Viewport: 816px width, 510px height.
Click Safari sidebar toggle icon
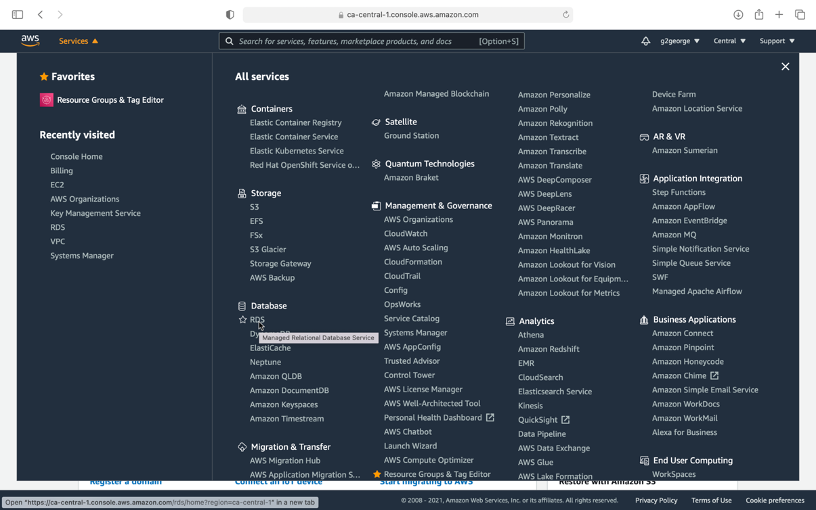click(x=17, y=15)
